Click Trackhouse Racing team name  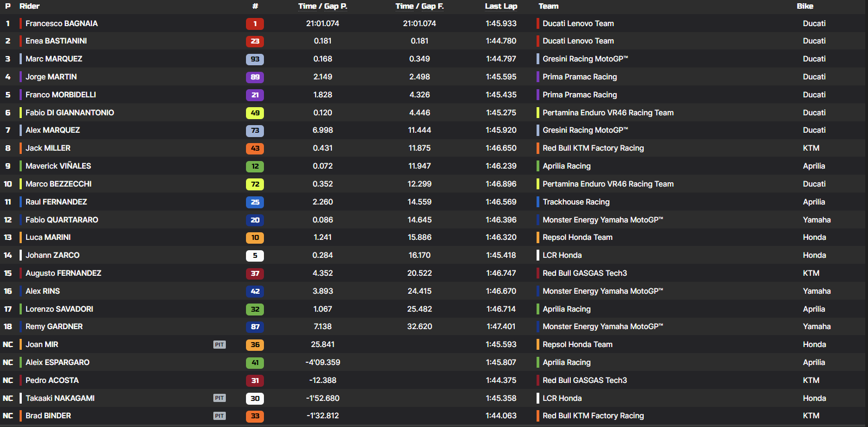tap(576, 202)
